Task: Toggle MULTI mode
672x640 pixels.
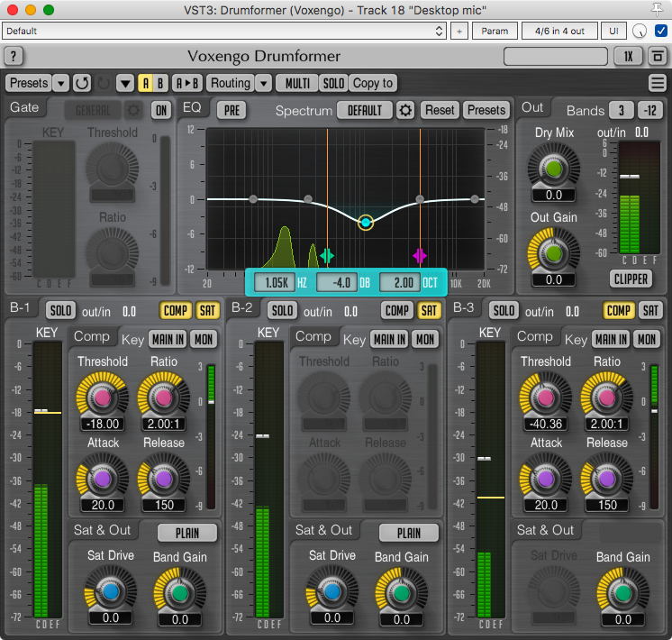Action: pos(297,83)
